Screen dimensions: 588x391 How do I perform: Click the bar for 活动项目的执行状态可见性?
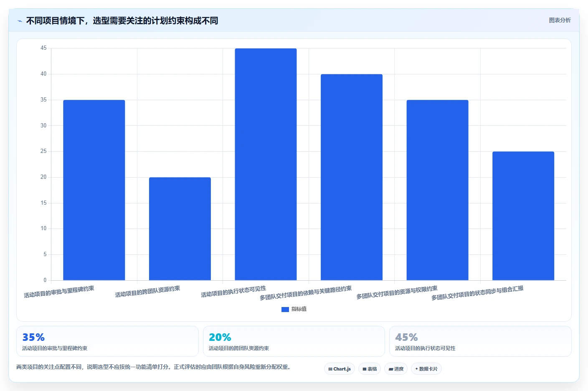coord(266,164)
